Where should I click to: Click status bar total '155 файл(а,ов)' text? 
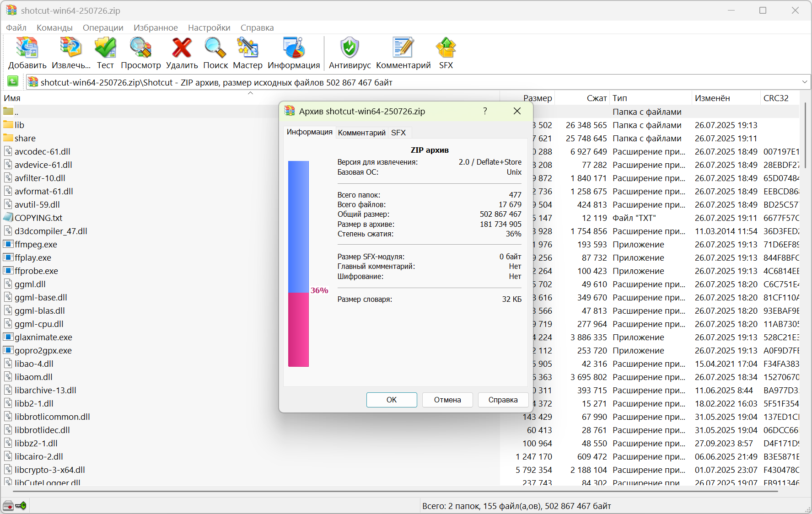[x=511, y=506]
